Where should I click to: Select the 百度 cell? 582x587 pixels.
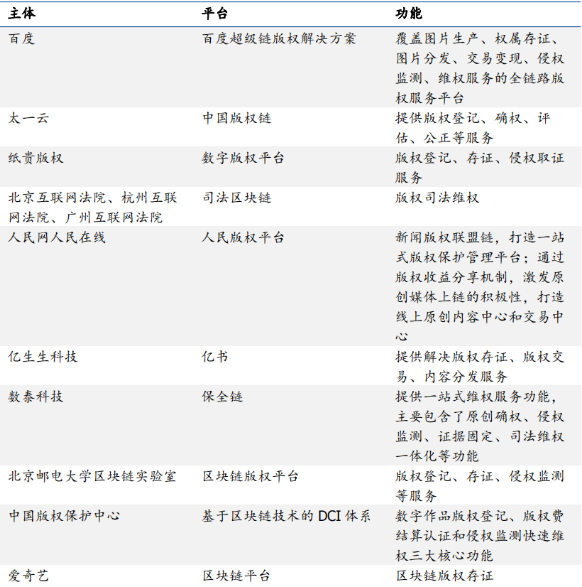point(22,39)
